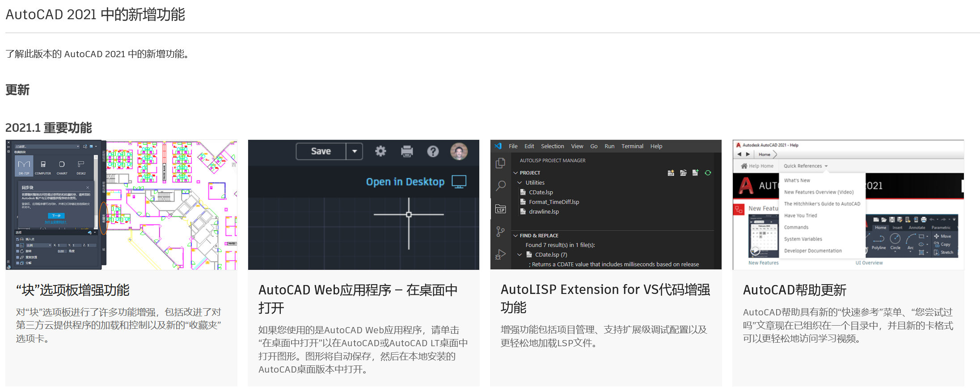Click the forward arrow in AutoCAD Help window
The image size is (980, 390).
click(748, 154)
